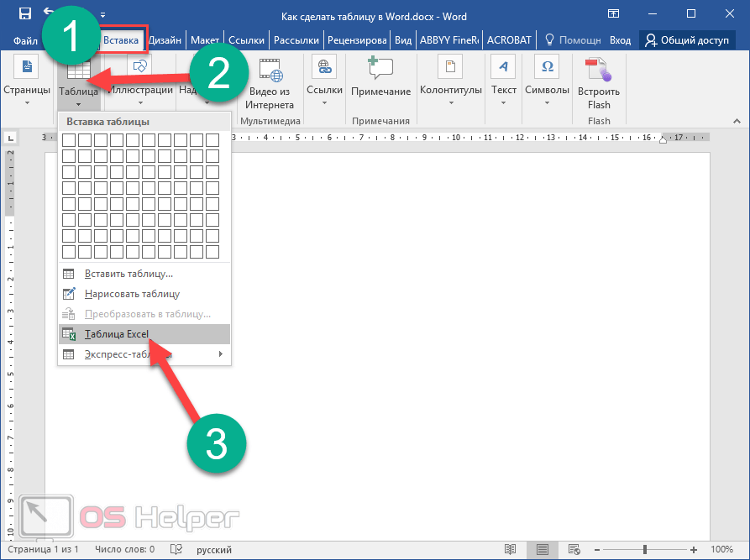Click the Ссылки links icon
This screenshot has height=560, width=750.
(324, 67)
